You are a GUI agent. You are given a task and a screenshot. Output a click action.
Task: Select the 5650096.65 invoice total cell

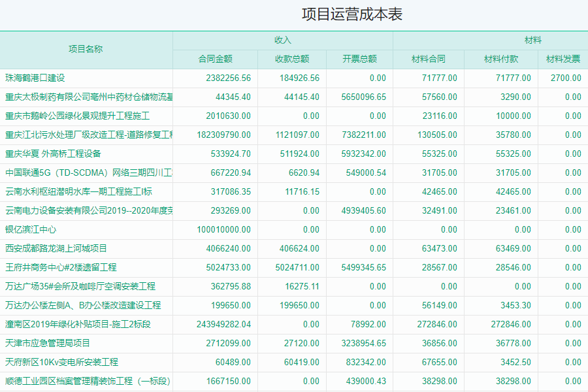(363, 97)
